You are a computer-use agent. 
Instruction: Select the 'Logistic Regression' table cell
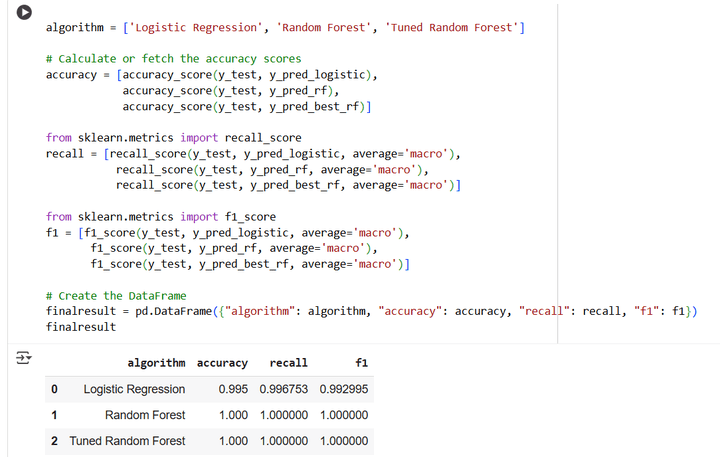[x=134, y=389]
